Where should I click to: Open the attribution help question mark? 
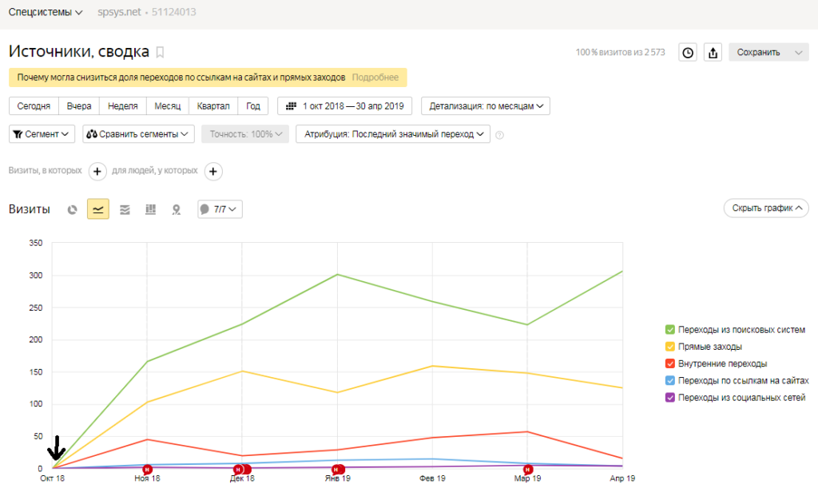pyautogui.click(x=500, y=135)
